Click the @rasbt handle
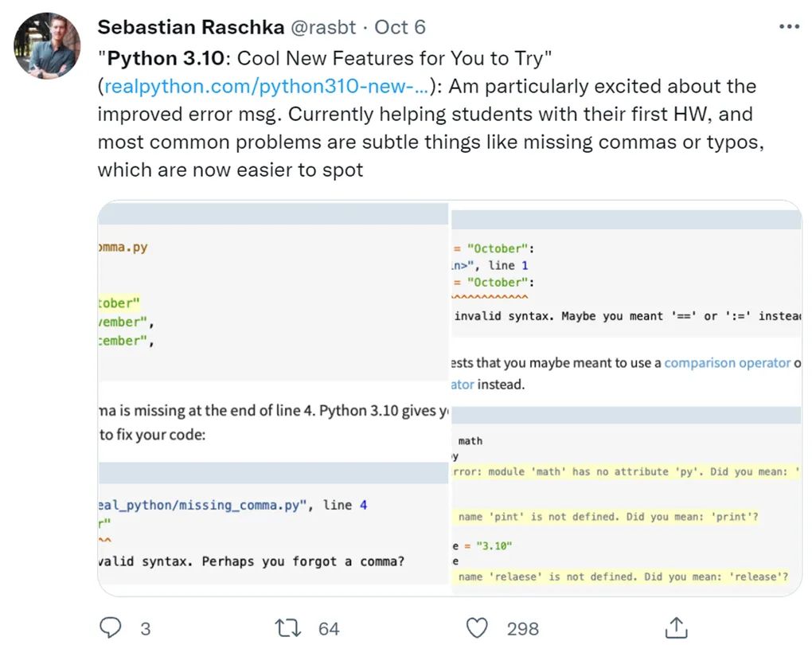This screenshot has height=645, width=812. 323,27
